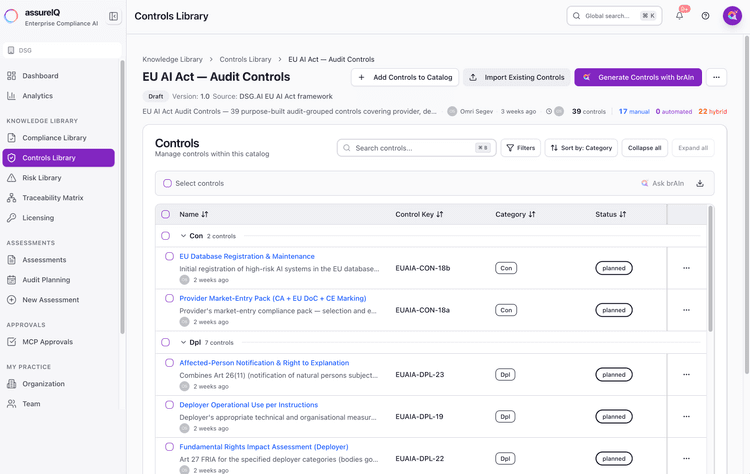Check the Affected-Person Notification row

click(x=169, y=363)
